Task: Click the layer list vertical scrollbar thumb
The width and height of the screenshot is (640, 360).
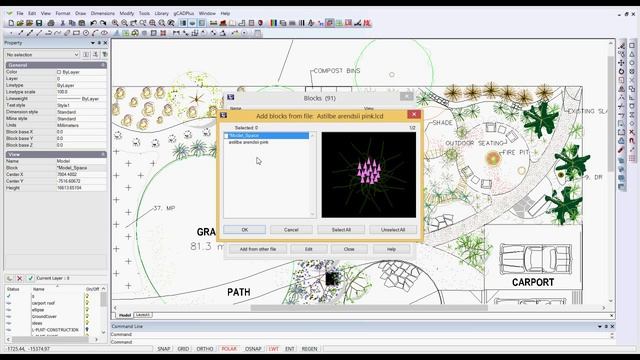Action: (104, 299)
